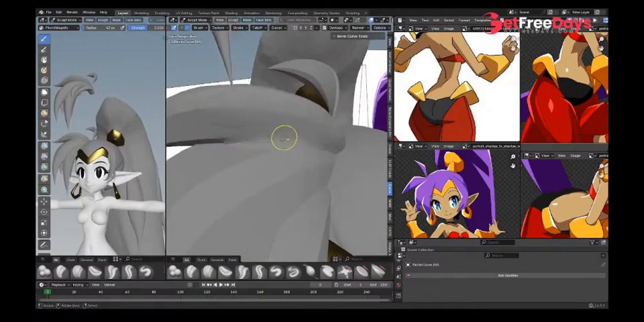
Task: Toggle pin on BezierCurve.005 properties
Action: click(603, 265)
